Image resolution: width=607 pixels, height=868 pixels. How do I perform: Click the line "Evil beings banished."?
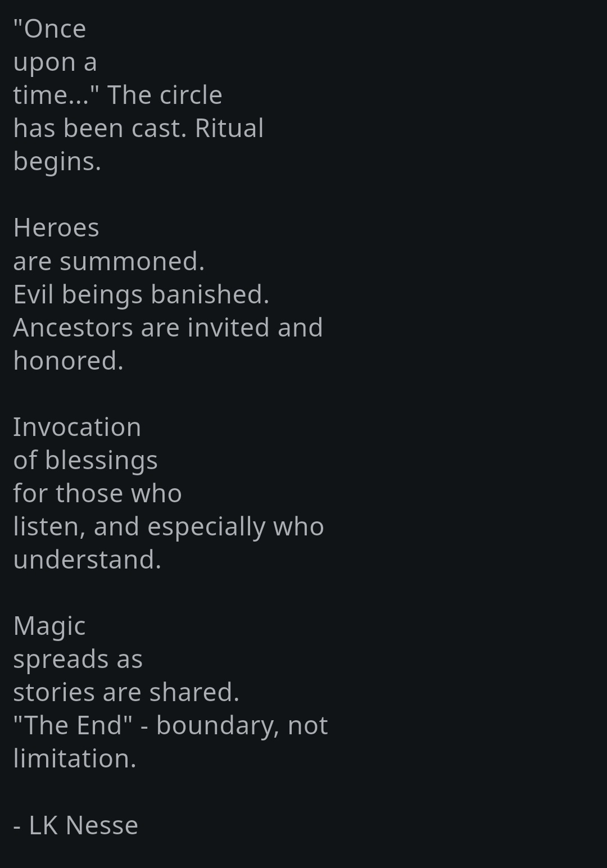coord(141,294)
